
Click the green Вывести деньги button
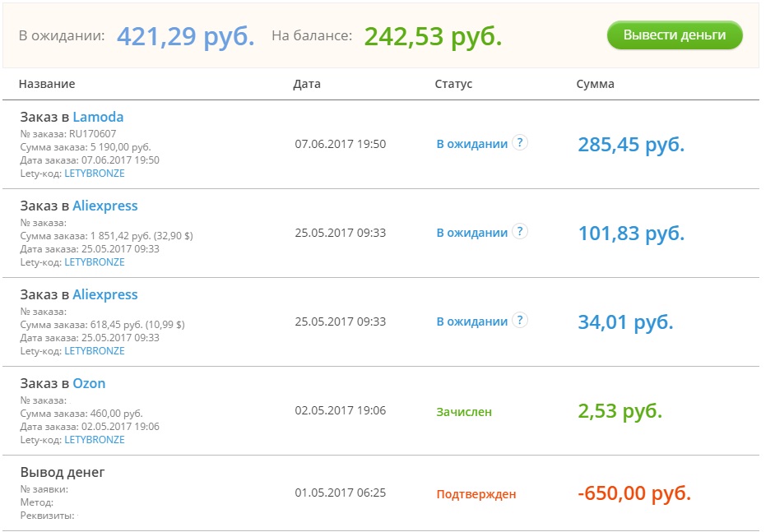675,35
